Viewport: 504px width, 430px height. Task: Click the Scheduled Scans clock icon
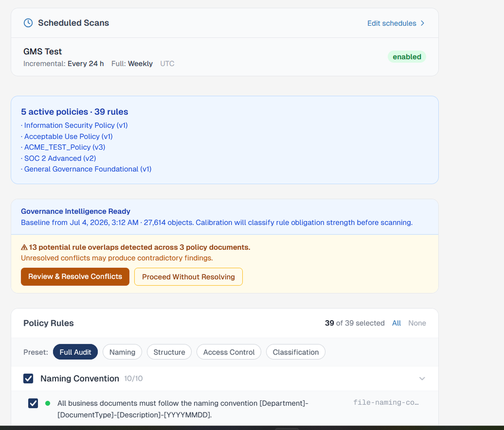coord(28,23)
